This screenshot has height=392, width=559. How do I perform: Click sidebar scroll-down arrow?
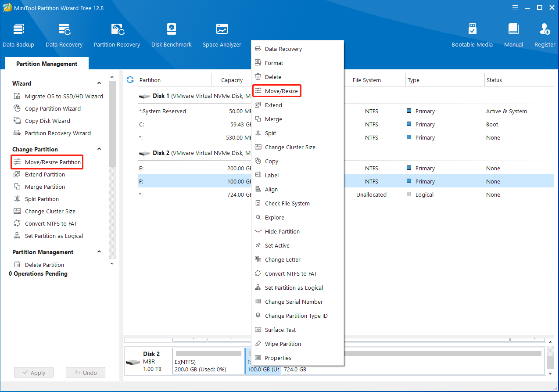pos(112,263)
